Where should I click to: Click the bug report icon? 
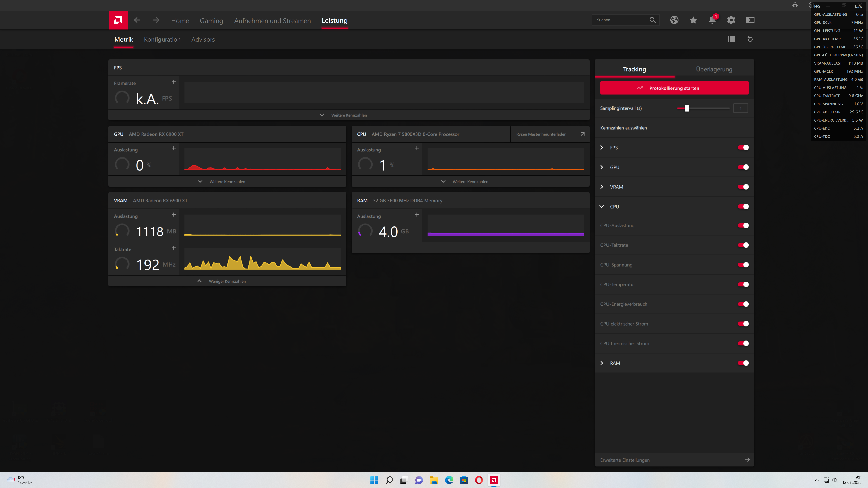[x=795, y=5]
